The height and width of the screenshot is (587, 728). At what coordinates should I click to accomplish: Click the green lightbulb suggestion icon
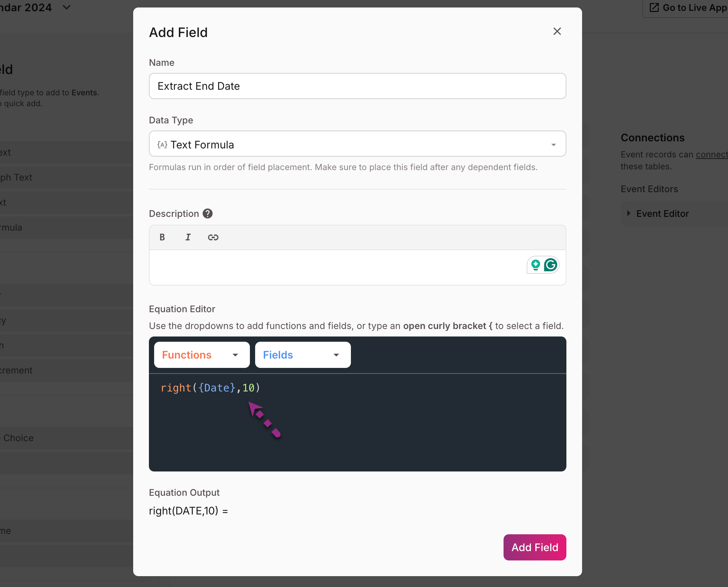[x=536, y=265]
